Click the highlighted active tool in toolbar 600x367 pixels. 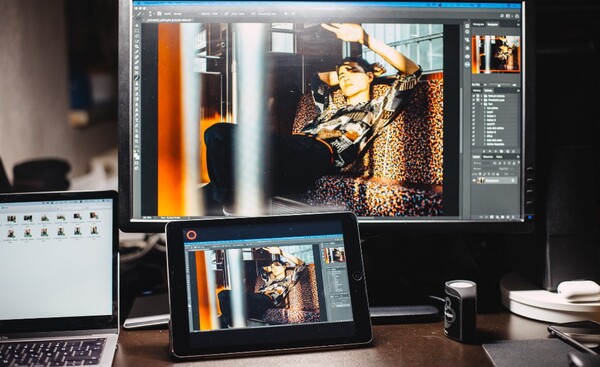coord(137,78)
